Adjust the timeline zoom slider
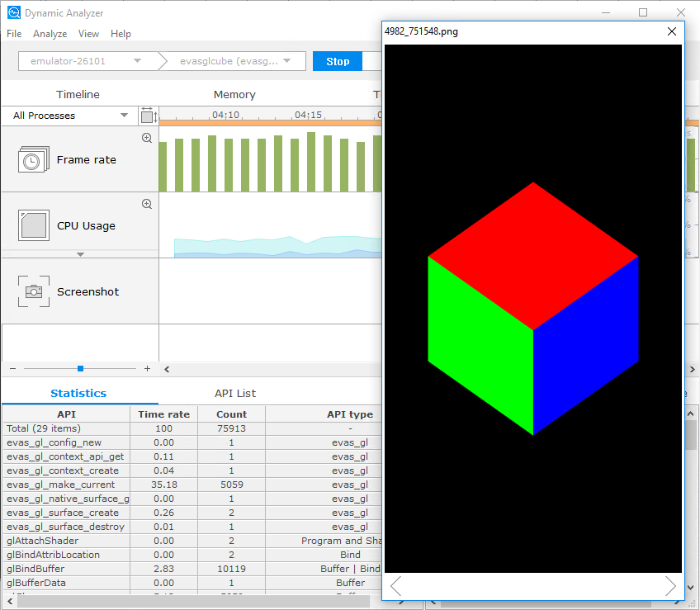The height and width of the screenshot is (610, 700). [80, 368]
